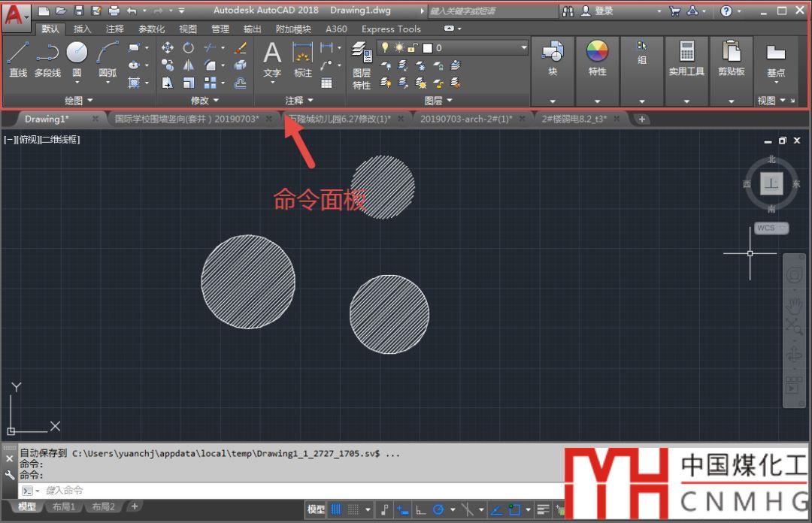This screenshot has height=523, width=812.
Task: Open the 布局1 layout tab
Action: pyautogui.click(x=63, y=506)
